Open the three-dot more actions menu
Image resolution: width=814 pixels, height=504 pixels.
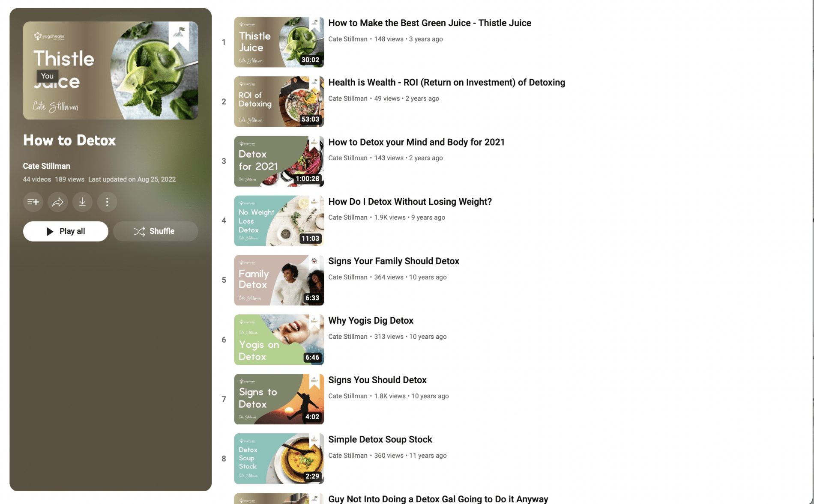pyautogui.click(x=107, y=202)
